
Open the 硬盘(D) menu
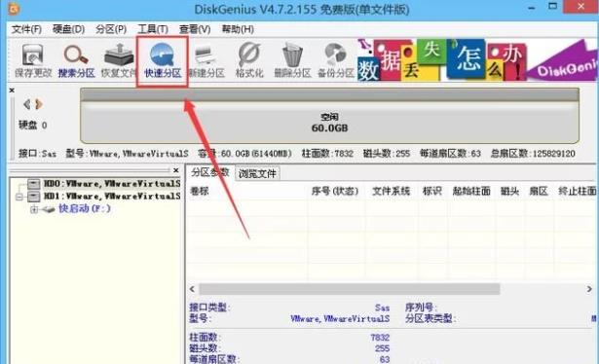coord(69,29)
